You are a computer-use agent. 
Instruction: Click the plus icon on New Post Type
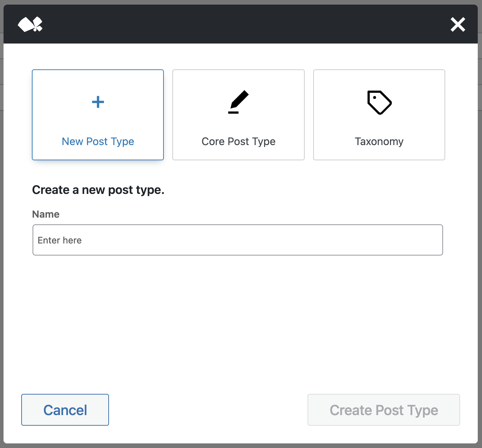(x=98, y=102)
